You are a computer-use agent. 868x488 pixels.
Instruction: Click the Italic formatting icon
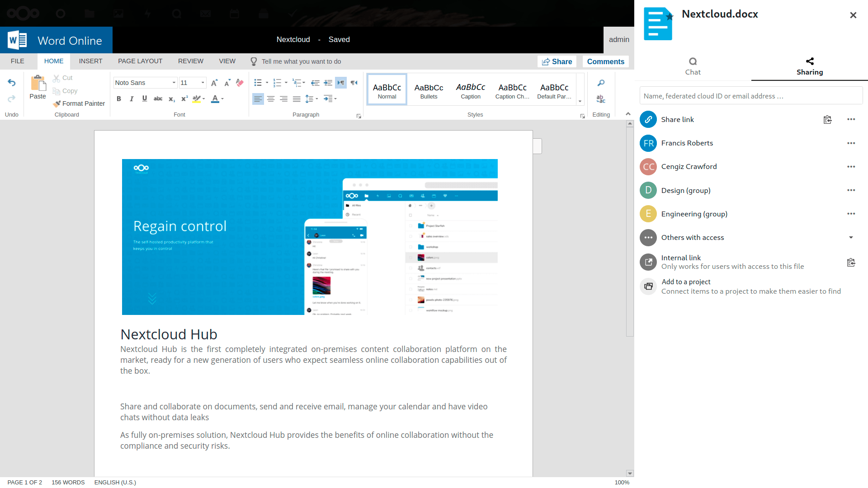pyautogui.click(x=131, y=99)
